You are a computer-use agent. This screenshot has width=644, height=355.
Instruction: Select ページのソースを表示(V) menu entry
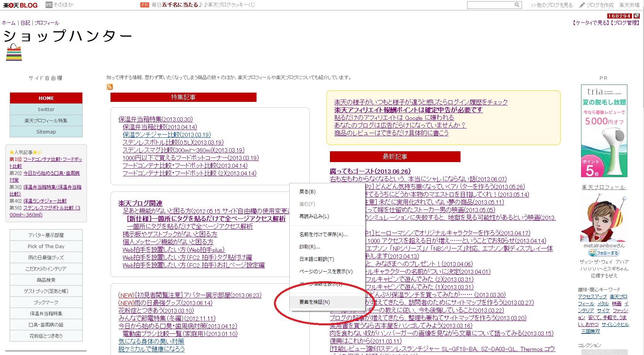(326, 272)
